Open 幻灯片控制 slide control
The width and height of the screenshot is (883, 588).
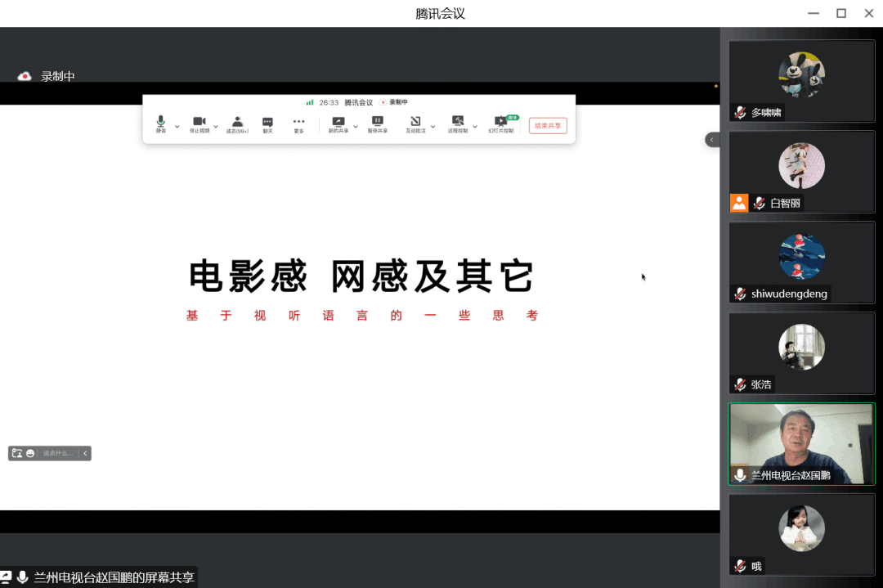tap(500, 119)
